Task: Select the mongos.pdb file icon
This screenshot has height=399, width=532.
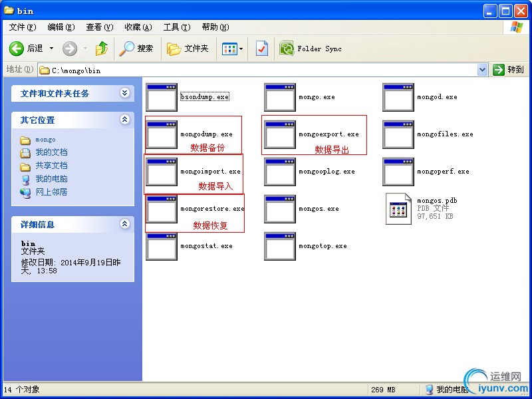Action: [x=398, y=209]
